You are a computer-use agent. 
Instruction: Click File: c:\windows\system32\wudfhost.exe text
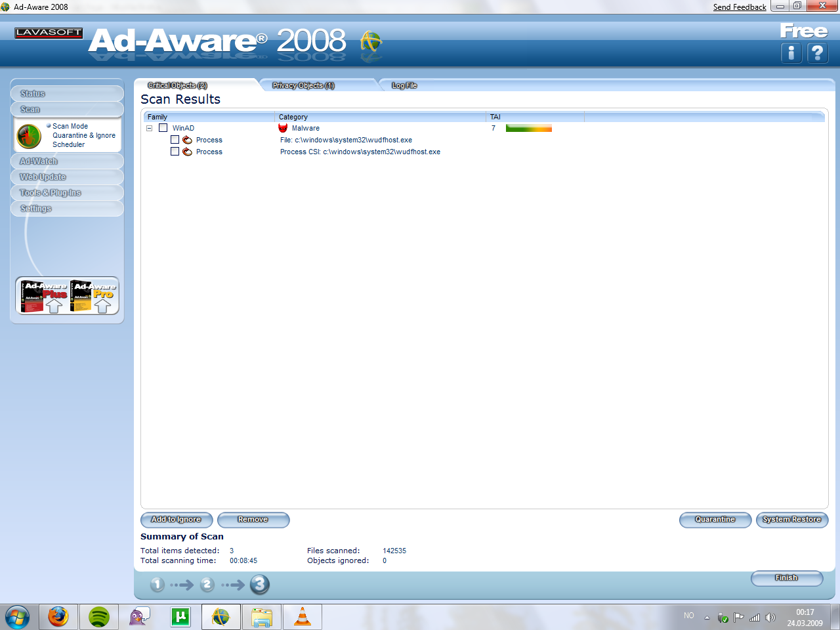pos(346,140)
